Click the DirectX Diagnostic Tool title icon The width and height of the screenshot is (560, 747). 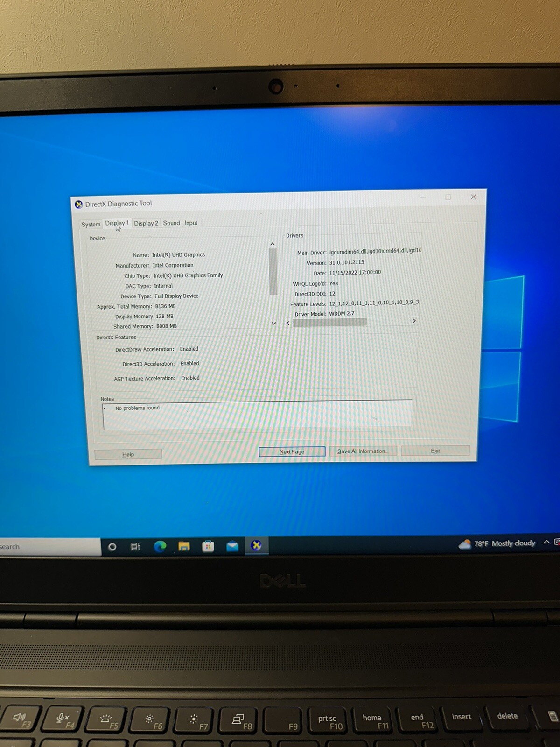[x=79, y=204]
